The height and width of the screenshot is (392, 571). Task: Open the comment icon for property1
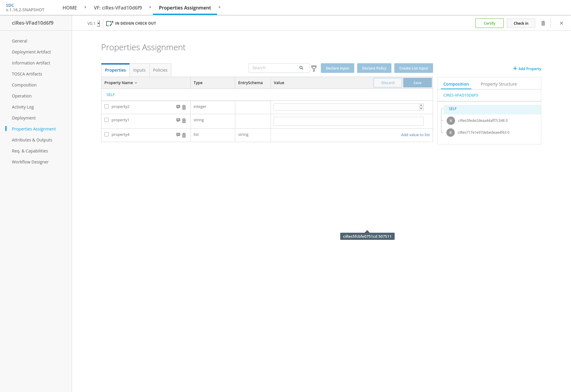(178, 120)
